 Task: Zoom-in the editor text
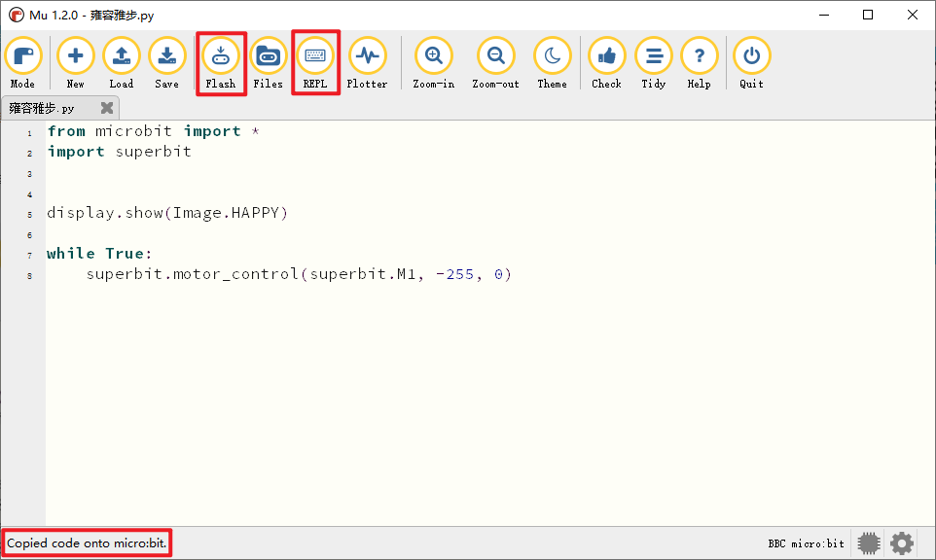coord(434,63)
